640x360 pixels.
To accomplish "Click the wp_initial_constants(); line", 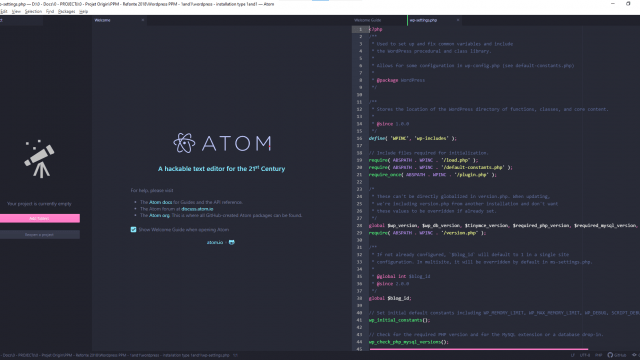I will [400, 320].
